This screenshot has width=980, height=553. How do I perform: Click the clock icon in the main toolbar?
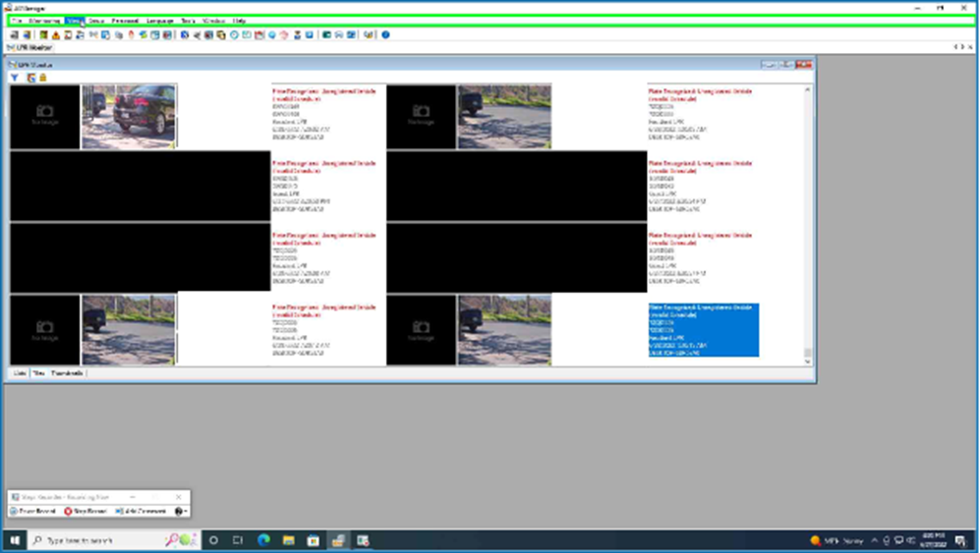click(235, 34)
